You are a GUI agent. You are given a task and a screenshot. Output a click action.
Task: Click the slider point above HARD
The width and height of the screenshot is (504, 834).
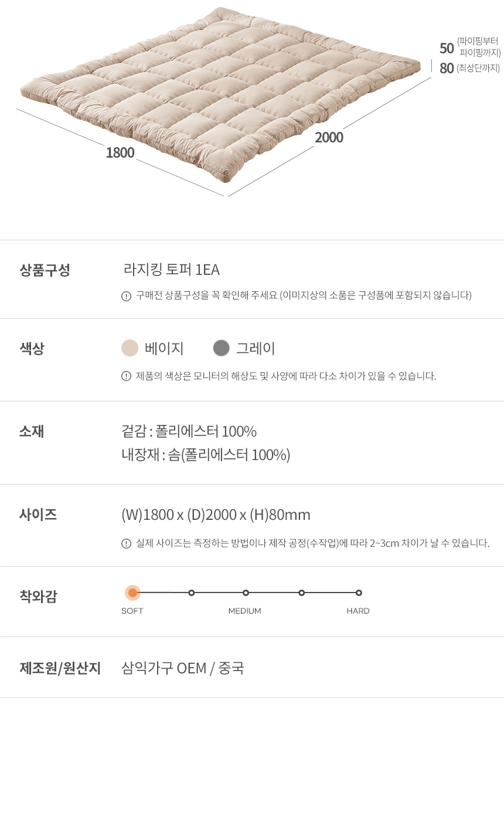(x=359, y=593)
